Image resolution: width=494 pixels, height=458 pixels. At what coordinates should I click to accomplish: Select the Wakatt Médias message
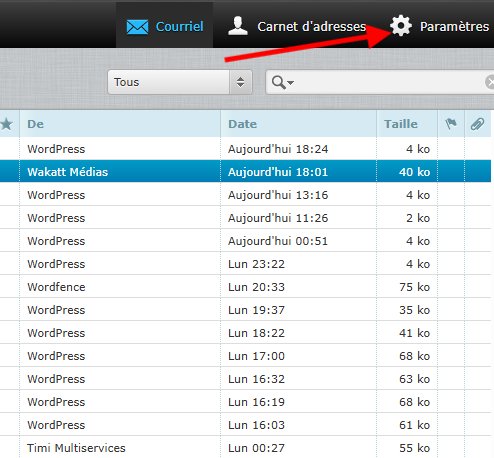(245, 172)
